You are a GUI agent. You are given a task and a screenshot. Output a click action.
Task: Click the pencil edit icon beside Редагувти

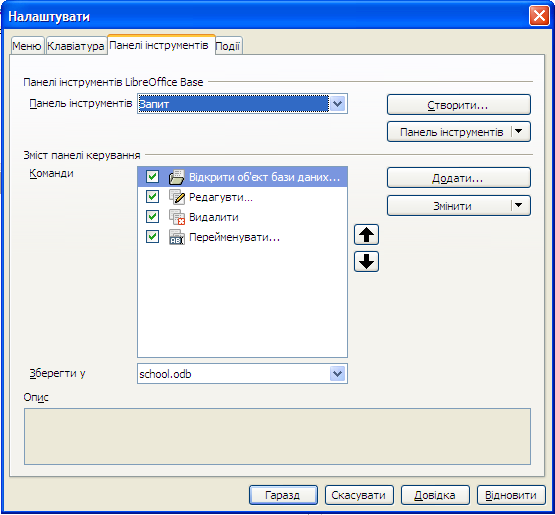tap(177, 197)
